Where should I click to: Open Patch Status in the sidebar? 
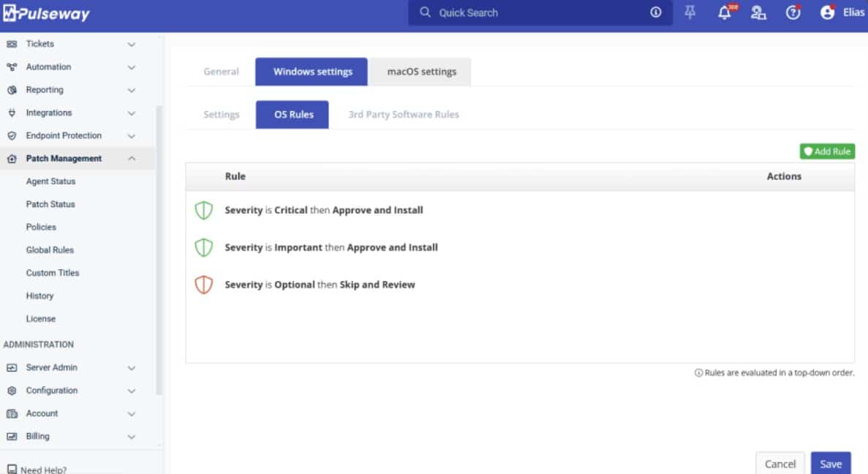pyautogui.click(x=50, y=204)
